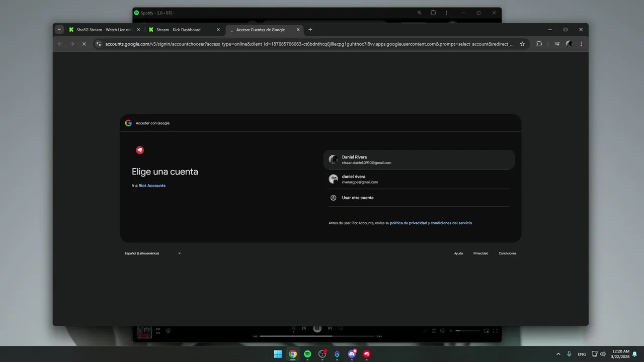
Task: Open Spotify miniplayer icon
Action: click(x=487, y=331)
